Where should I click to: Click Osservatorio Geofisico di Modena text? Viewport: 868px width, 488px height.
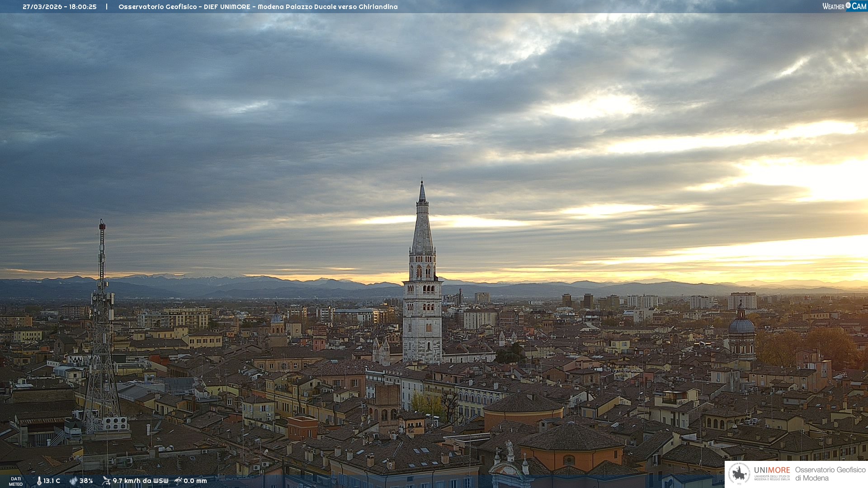tap(830, 474)
